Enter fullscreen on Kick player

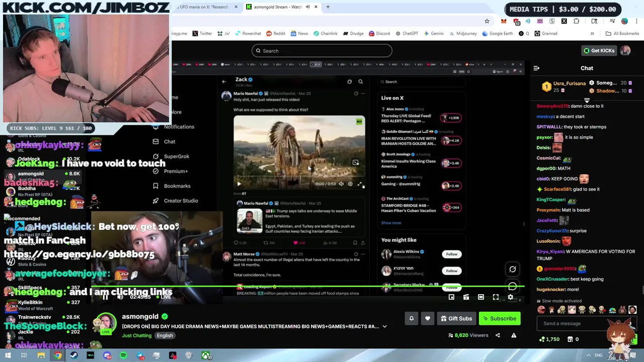(496, 297)
